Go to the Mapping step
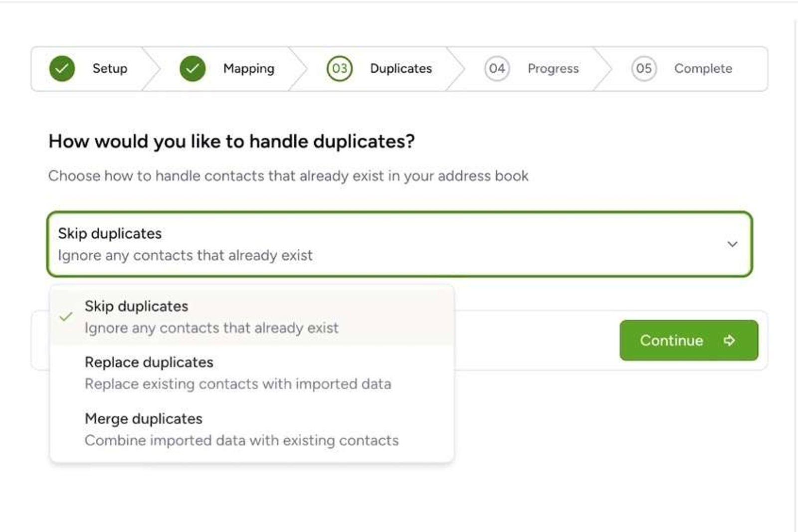This screenshot has width=798, height=532. (248, 68)
